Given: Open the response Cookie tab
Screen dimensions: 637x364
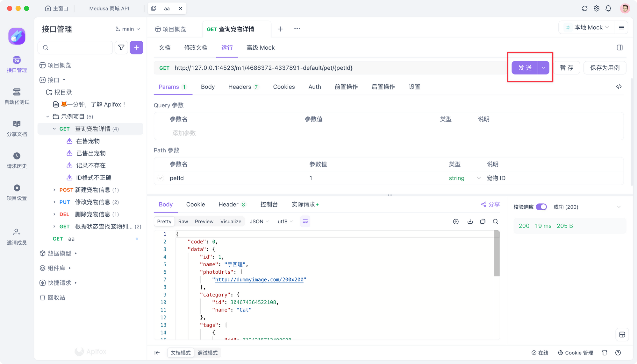Looking at the screenshot, I should pos(196,205).
